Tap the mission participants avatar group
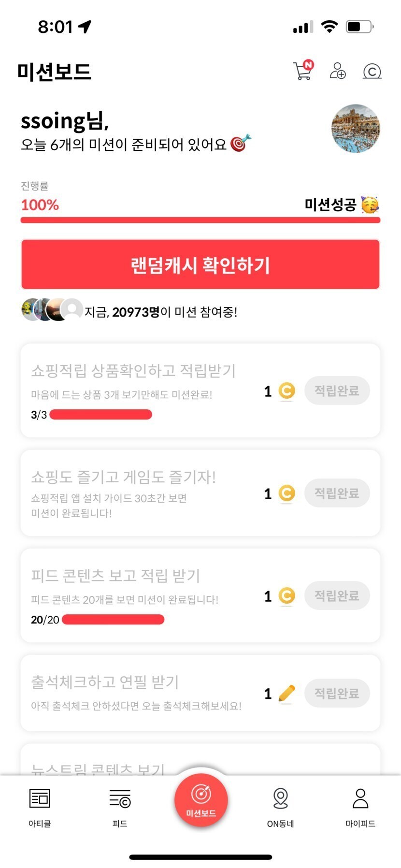Screen dimensions: 401x868 click(52, 310)
